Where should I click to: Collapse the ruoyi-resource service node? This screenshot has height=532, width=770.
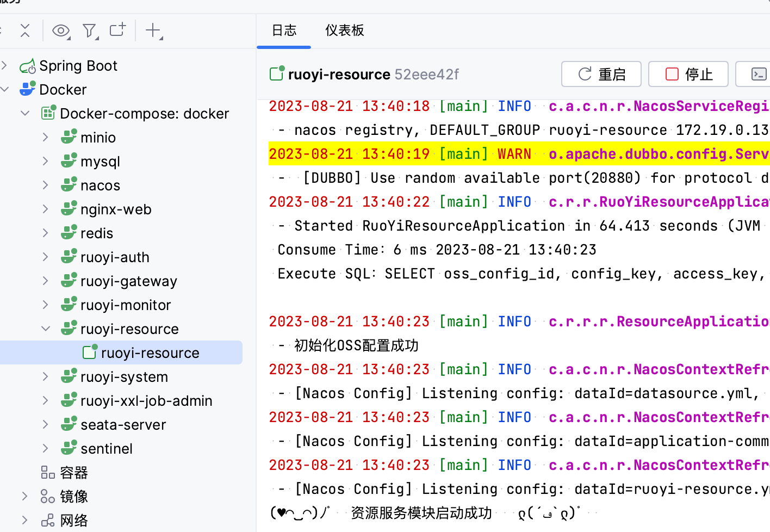(46, 329)
